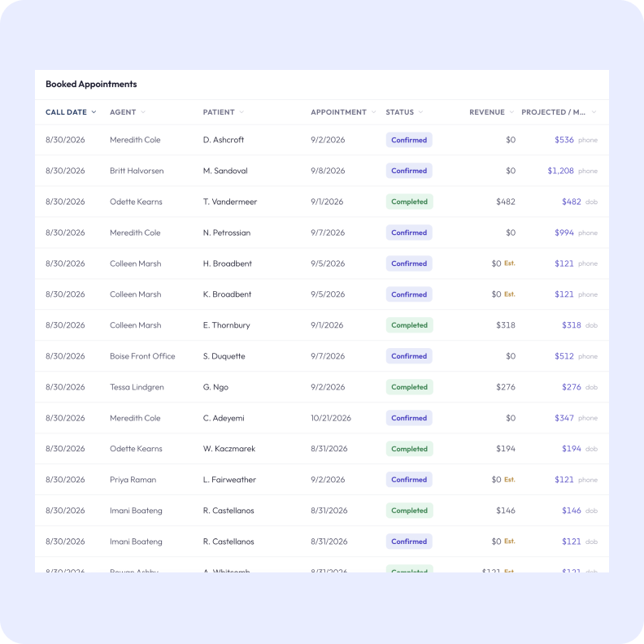Click revenue $276 in G. Ngo row
The image size is (644, 644).
point(506,387)
